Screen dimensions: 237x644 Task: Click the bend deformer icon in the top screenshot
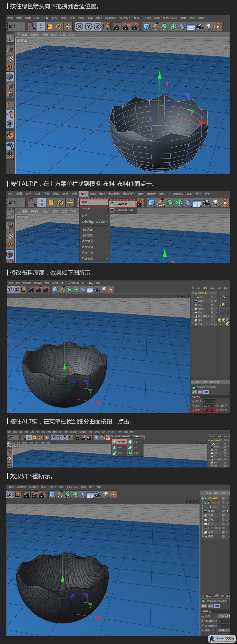pos(182,26)
